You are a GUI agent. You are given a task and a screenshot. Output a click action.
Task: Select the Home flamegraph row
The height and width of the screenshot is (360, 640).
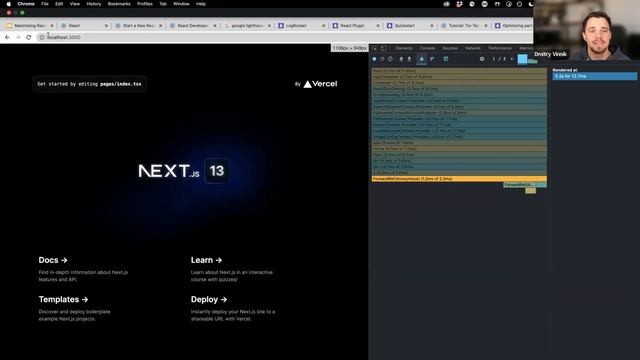(459, 149)
